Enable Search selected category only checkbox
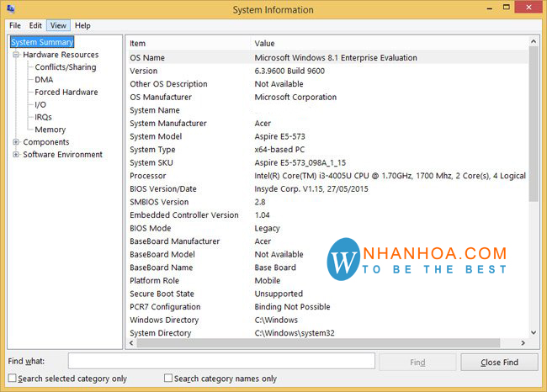547x392 pixels. tap(13, 378)
